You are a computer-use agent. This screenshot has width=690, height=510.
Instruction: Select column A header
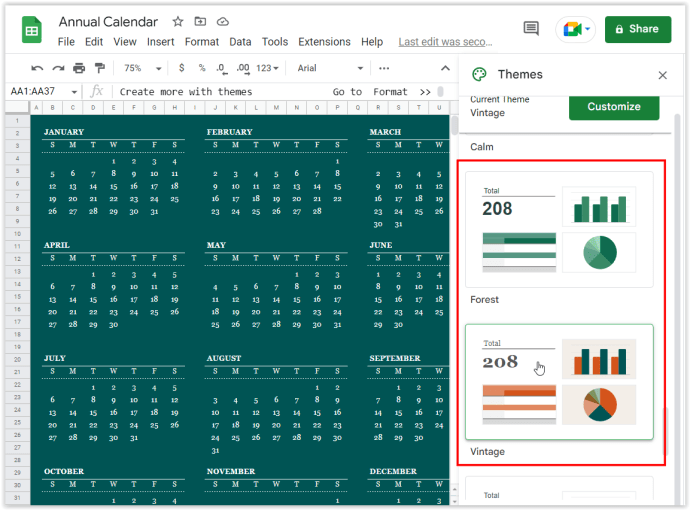tap(36, 107)
